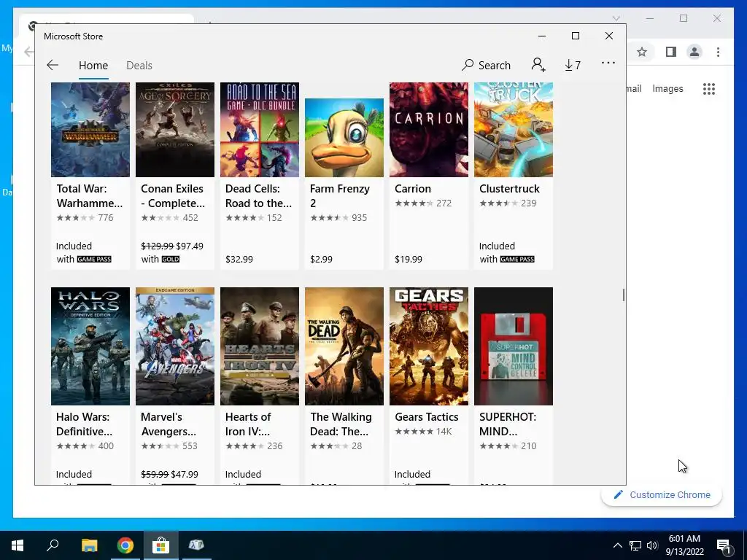Open the Store See more ellipsis menu

click(x=608, y=63)
